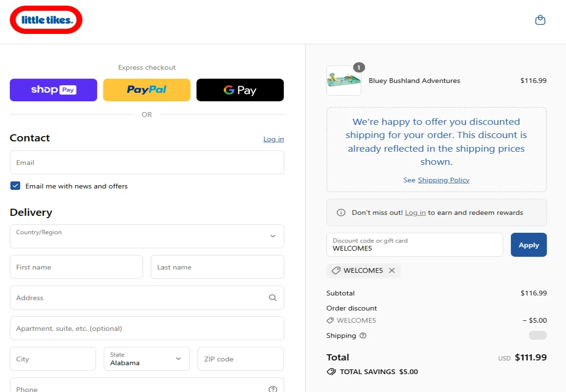Viewport: 566px width, 392px height.
Task: Click the info icon in the rewards banner
Action: [341, 212]
